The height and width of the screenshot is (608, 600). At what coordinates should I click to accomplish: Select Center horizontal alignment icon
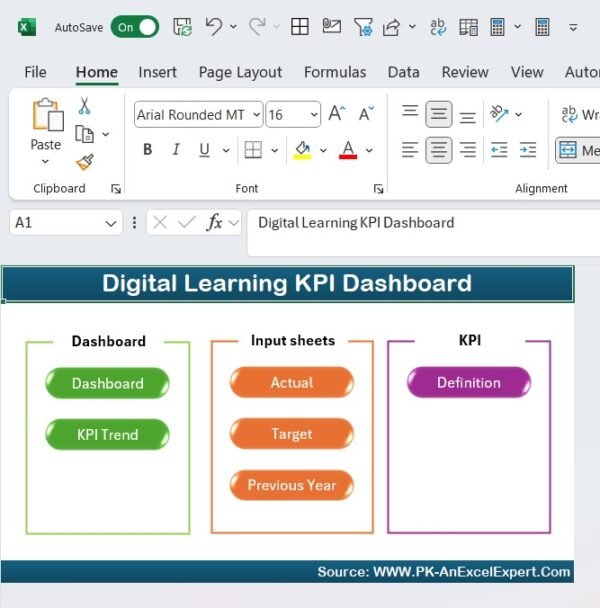click(439, 150)
